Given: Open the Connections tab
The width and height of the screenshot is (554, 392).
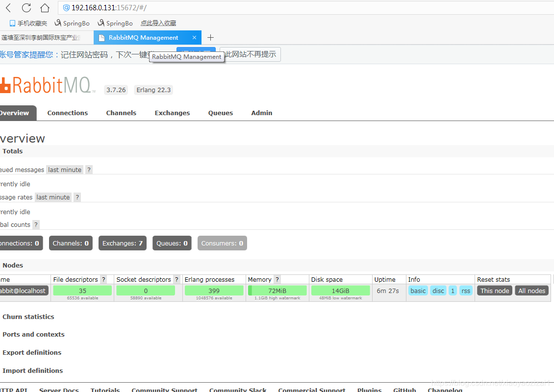Looking at the screenshot, I should pyautogui.click(x=68, y=113).
